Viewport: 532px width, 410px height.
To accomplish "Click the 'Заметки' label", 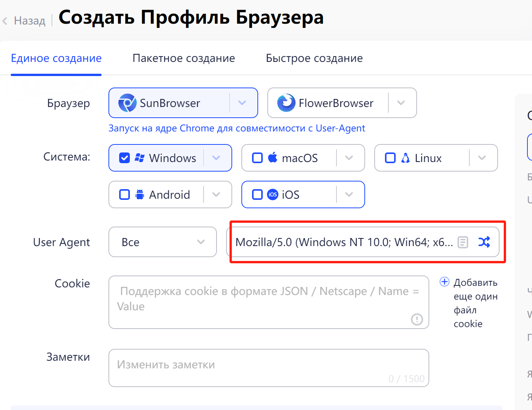I will coord(68,357).
